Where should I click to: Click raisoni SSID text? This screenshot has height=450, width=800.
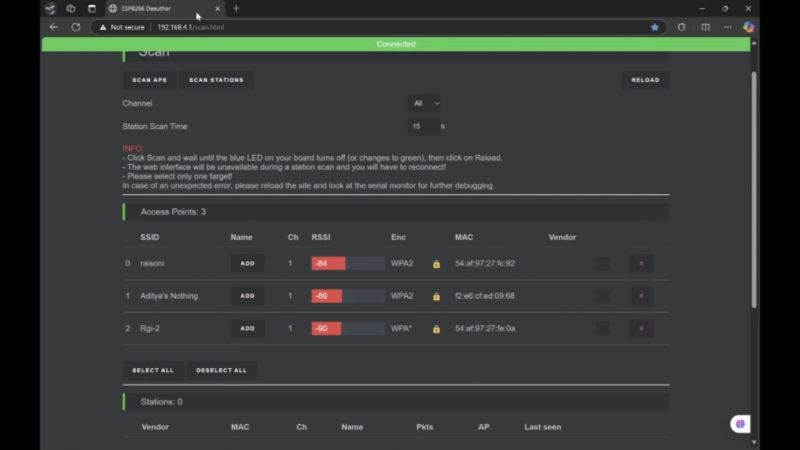click(x=152, y=264)
